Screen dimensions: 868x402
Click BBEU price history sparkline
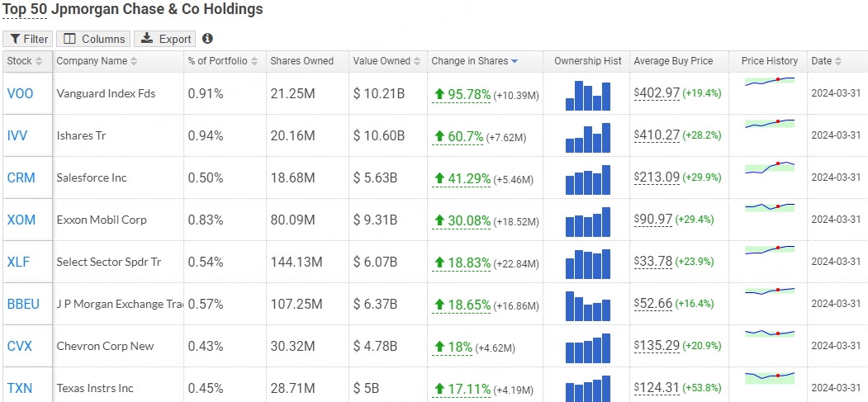tap(770, 291)
